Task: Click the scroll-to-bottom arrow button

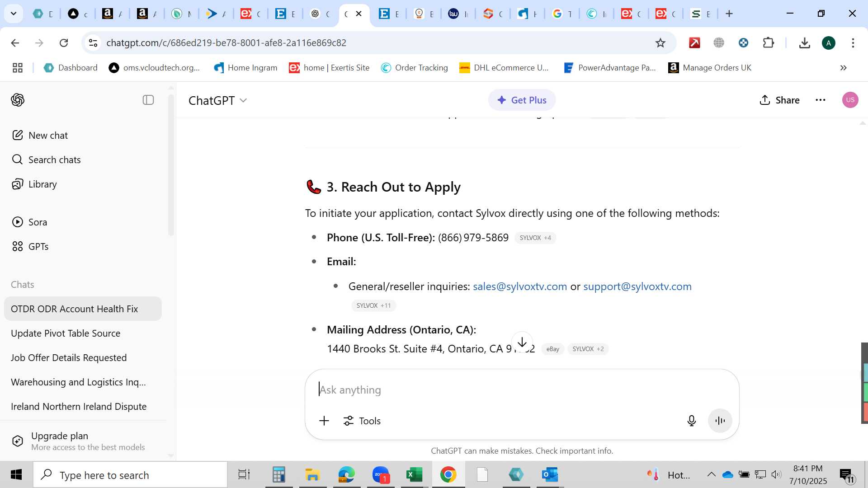Action: [x=522, y=342]
